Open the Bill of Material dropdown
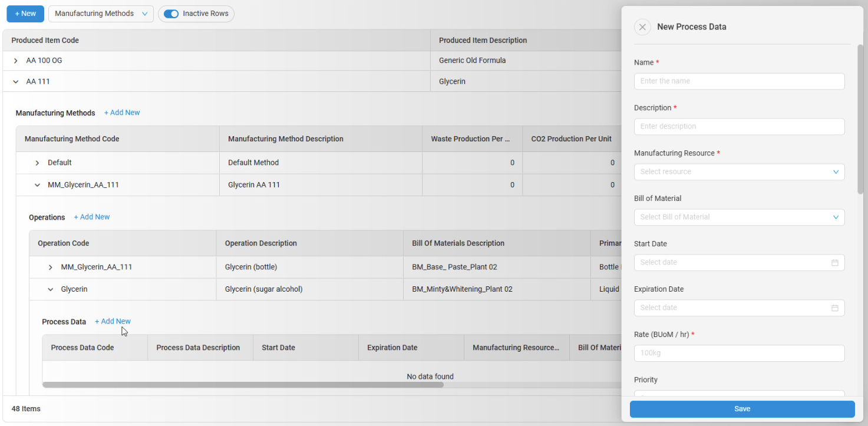Viewport: 868px width, 426px height. click(x=739, y=217)
